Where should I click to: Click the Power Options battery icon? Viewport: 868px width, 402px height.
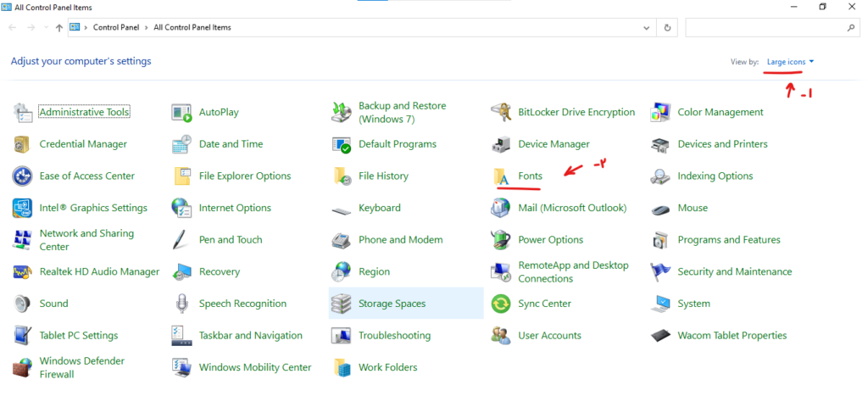[x=501, y=240]
